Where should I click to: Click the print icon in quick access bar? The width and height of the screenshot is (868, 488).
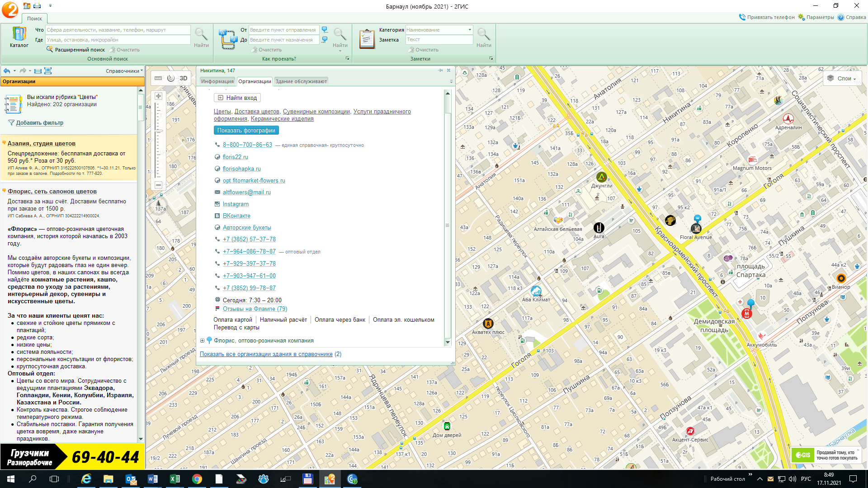click(37, 6)
